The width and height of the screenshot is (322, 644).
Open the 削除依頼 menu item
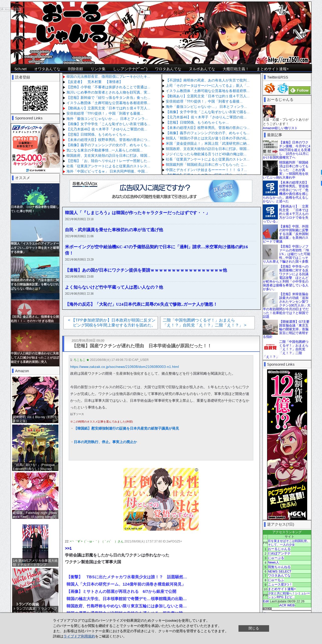point(75,69)
